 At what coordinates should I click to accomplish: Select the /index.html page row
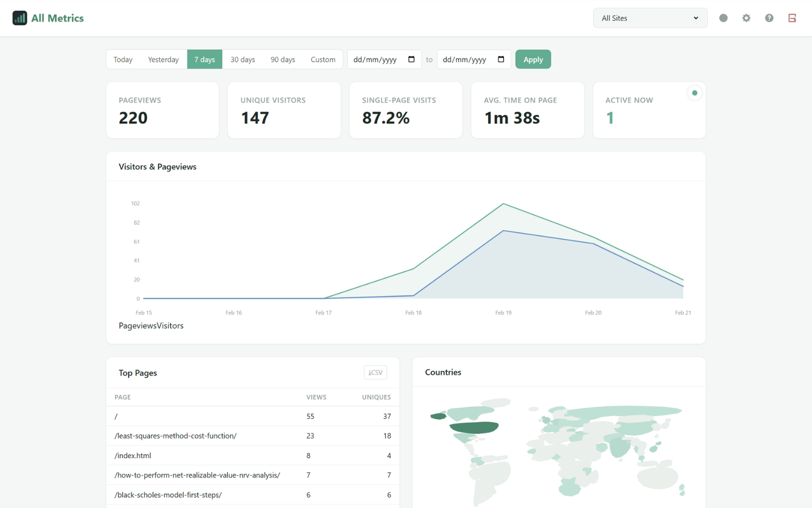point(253,456)
